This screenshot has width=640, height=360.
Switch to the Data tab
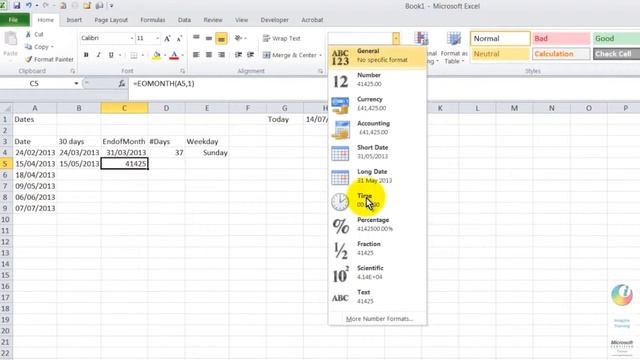(184, 20)
